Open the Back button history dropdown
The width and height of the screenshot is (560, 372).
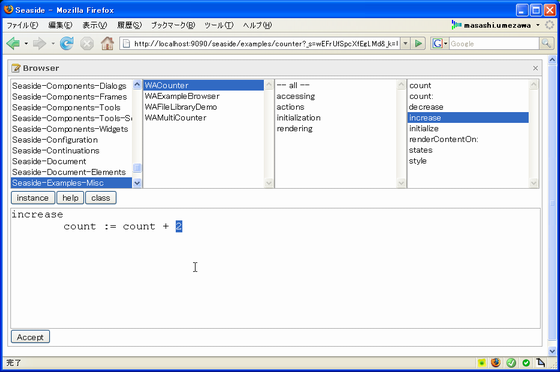pyautogui.click(x=26, y=44)
